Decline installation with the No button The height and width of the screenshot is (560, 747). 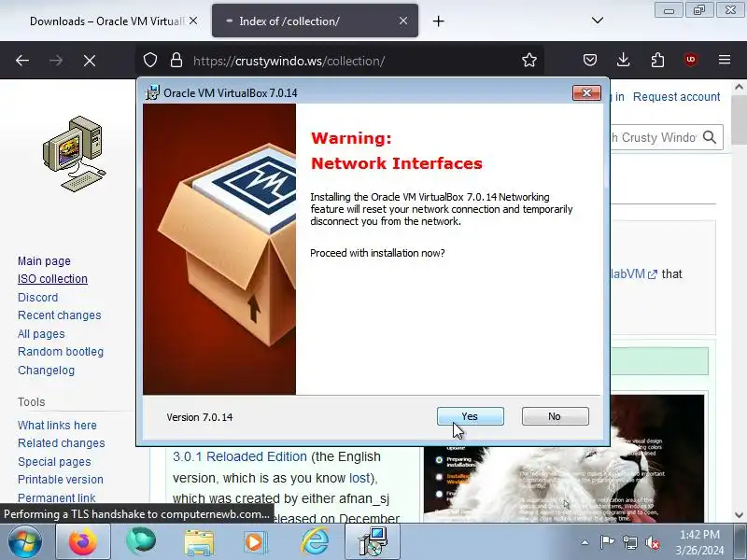[x=555, y=416]
